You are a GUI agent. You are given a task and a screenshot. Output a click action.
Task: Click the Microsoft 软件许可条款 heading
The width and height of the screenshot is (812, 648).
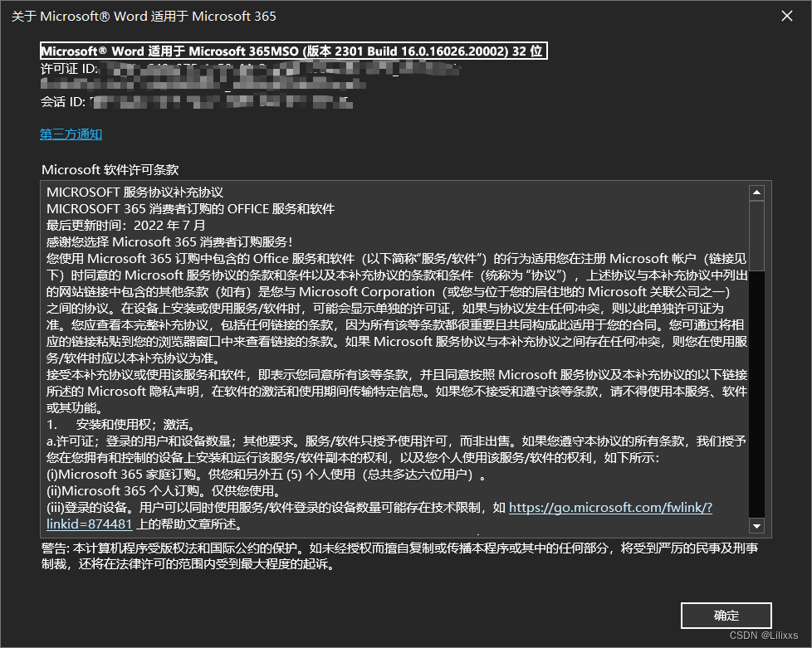[x=110, y=169]
